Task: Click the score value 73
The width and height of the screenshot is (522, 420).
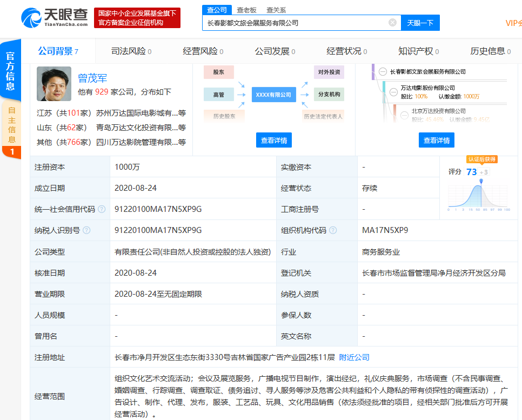Action: point(471,172)
